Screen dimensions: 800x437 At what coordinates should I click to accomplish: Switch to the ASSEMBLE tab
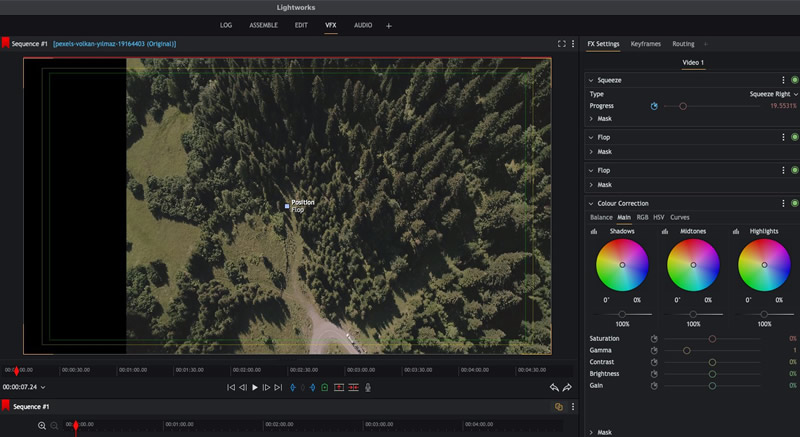coord(263,25)
